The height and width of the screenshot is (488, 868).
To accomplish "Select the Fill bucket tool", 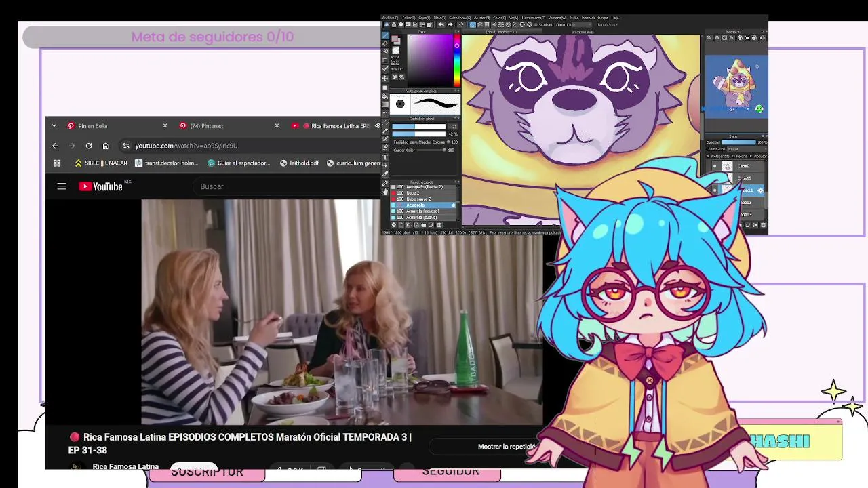I will (x=385, y=96).
